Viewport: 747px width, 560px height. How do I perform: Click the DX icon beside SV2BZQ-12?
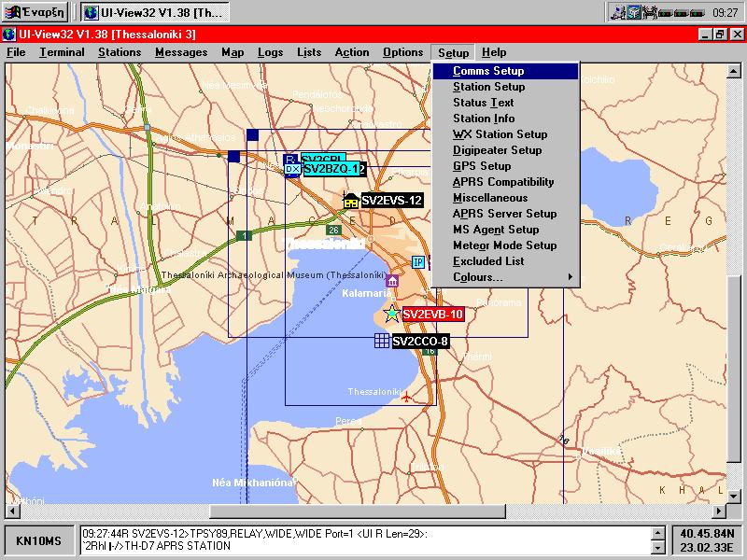(292, 169)
